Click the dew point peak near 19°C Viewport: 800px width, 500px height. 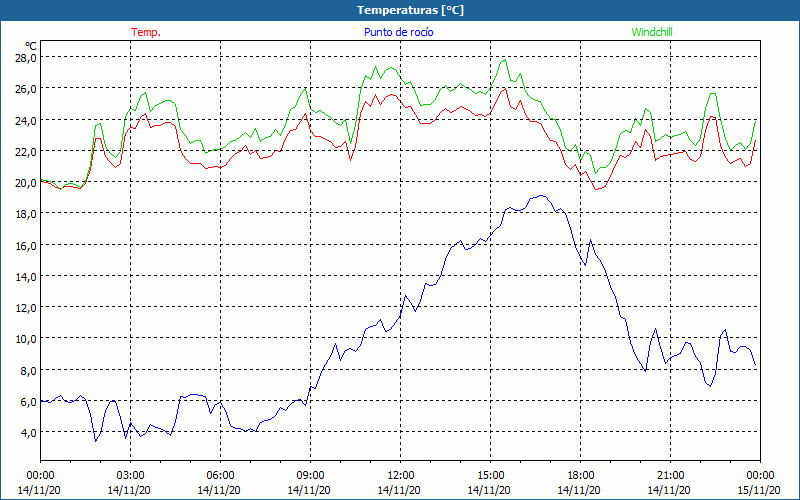coord(541,195)
